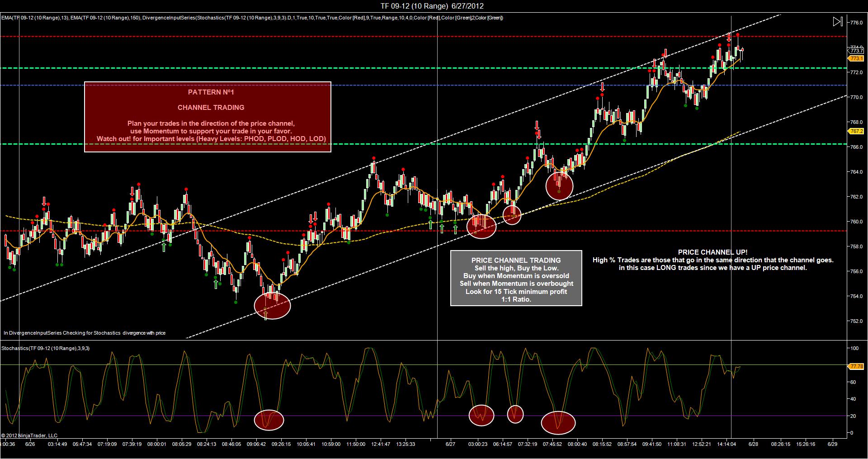Click the 09:41:50 time axis label

652,444
